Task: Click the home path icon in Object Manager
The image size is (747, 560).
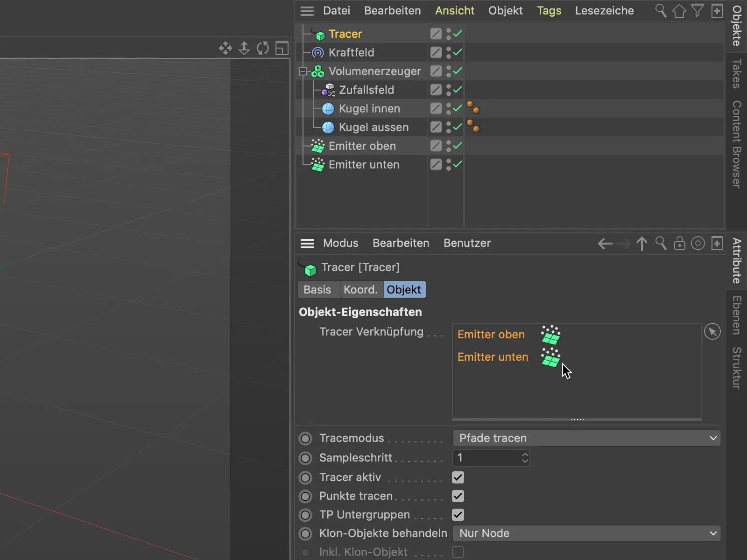Action: tap(679, 10)
